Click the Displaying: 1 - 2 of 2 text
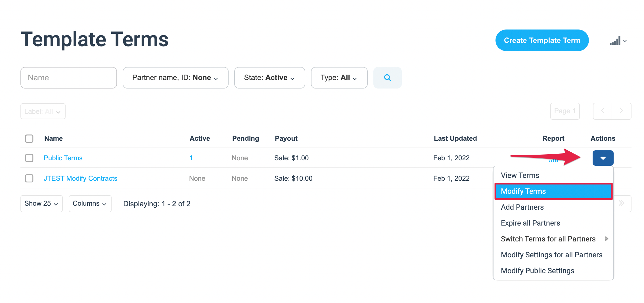 click(157, 204)
